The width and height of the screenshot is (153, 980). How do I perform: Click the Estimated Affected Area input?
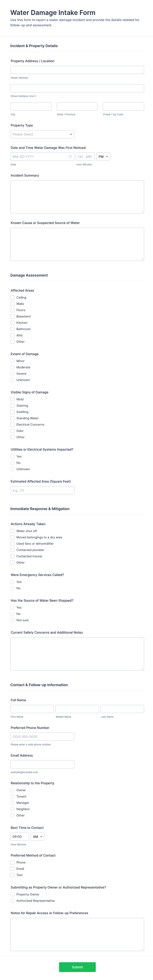click(42, 490)
